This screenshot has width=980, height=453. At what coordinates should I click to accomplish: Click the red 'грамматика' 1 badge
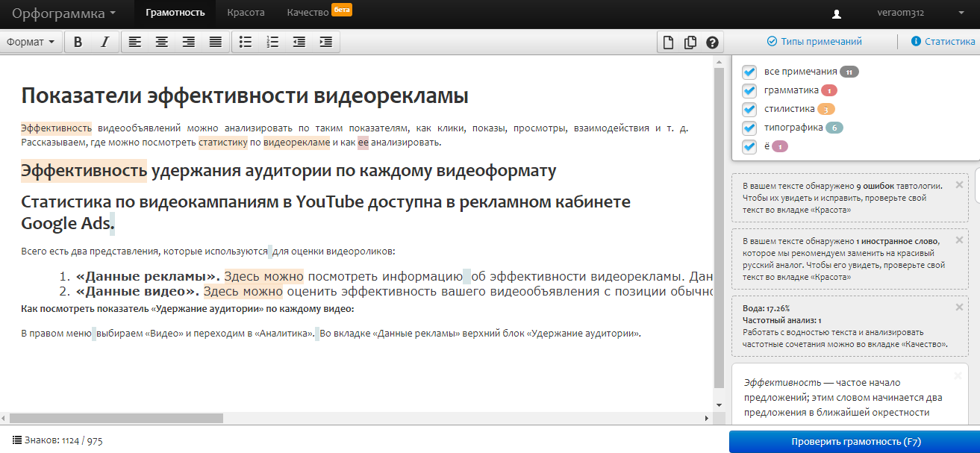point(829,90)
